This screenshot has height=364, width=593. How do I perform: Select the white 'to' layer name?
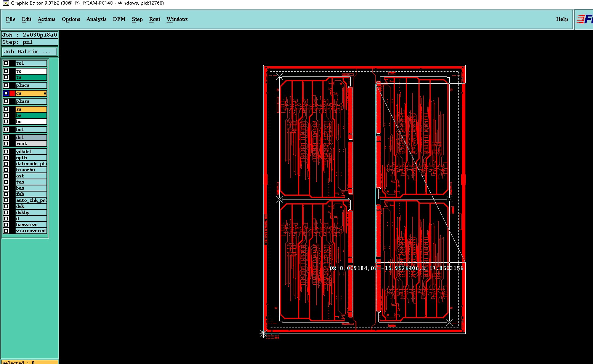(31, 71)
